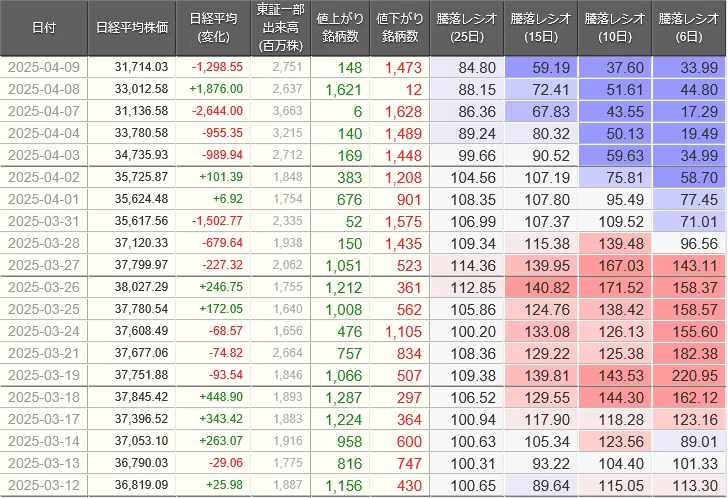
Task: Select the date cell 2025-03-26
Action: click(44, 287)
